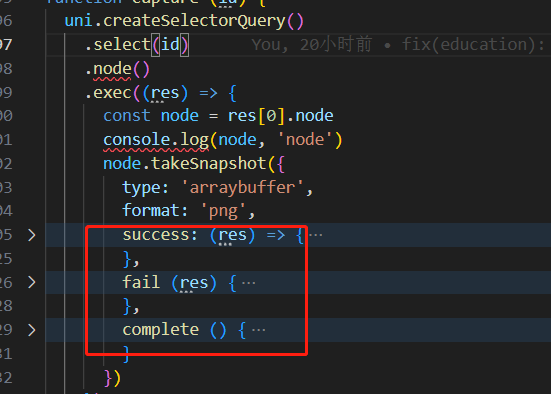Viewport: 551px width, 394px height.
Task: Click the 'arraybuffer' string value
Action: click(x=242, y=187)
